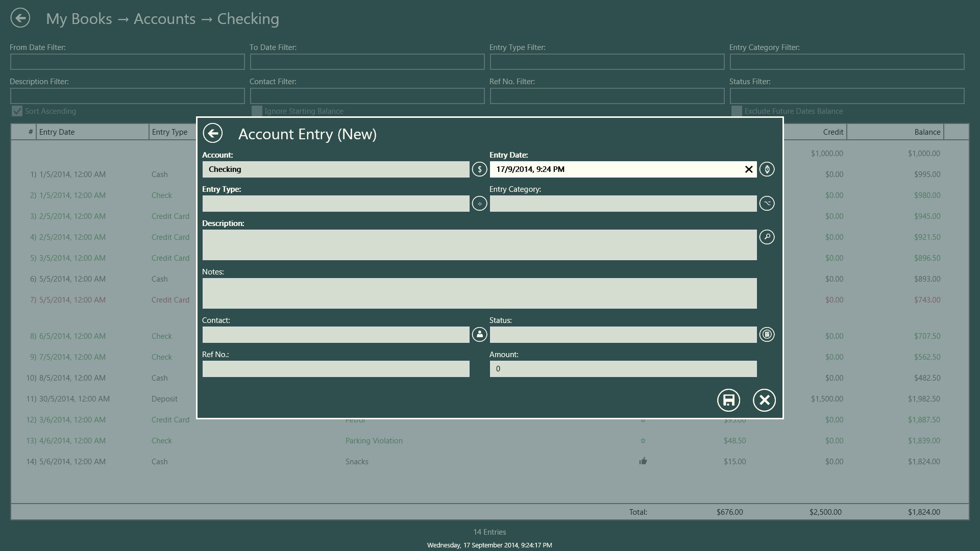Clear Entry Date with the X
980x551 pixels.
click(x=748, y=169)
